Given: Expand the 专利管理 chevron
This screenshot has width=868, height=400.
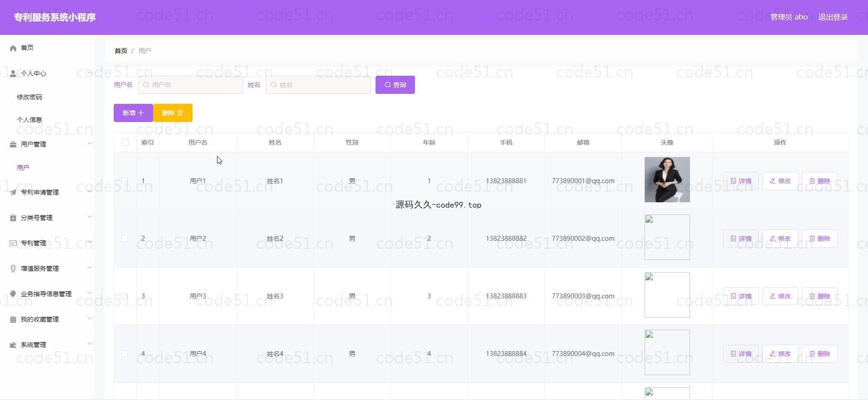Looking at the screenshot, I should 89,243.
